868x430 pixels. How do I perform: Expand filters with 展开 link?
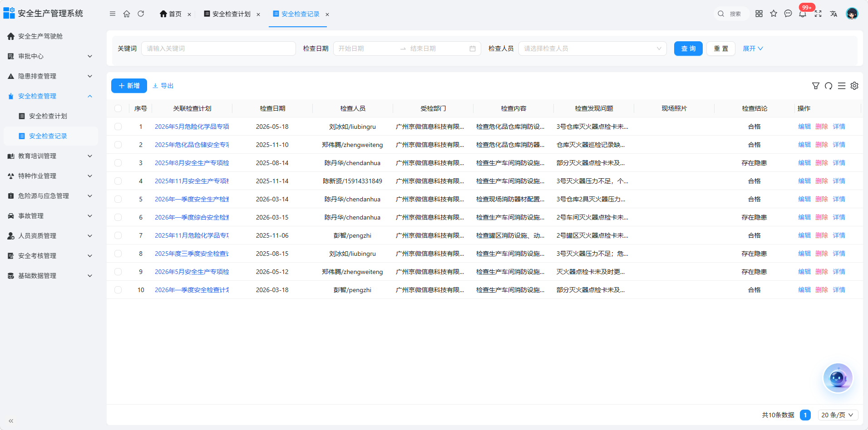tap(753, 49)
